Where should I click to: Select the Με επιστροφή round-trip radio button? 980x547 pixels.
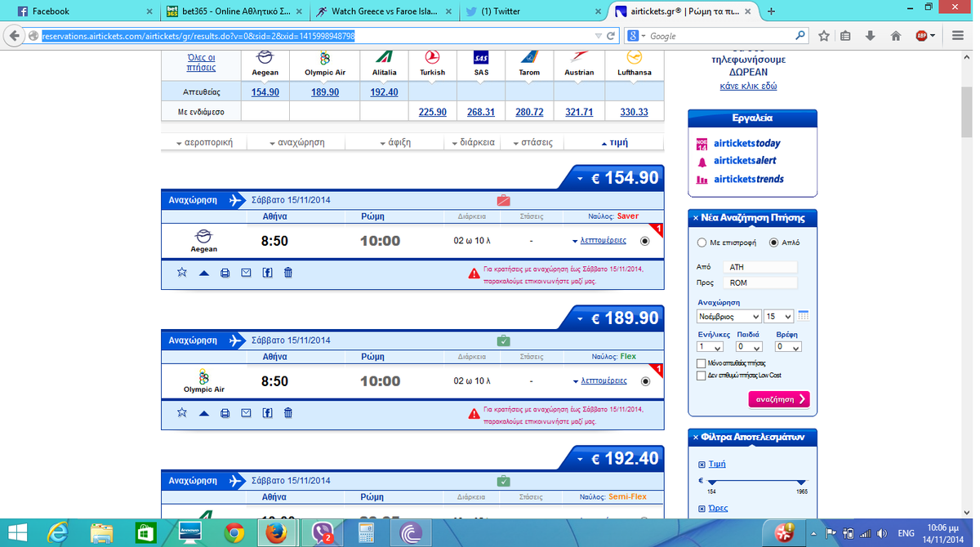click(x=702, y=242)
